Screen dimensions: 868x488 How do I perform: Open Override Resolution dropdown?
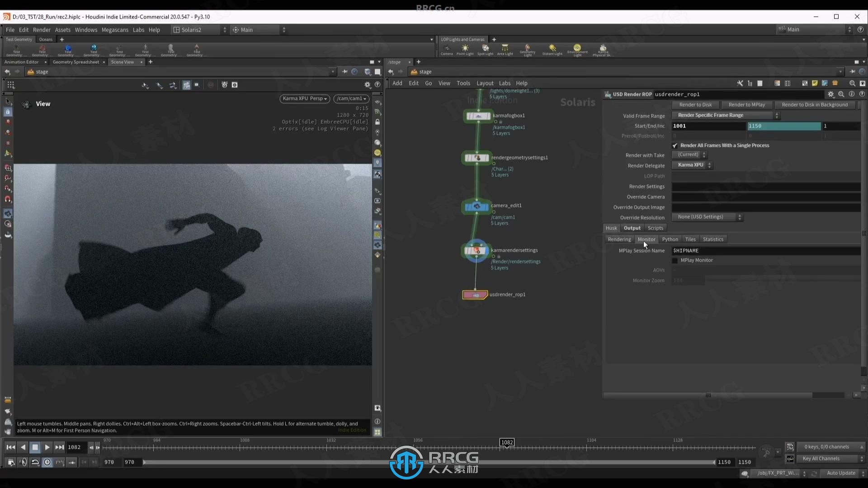pos(708,217)
